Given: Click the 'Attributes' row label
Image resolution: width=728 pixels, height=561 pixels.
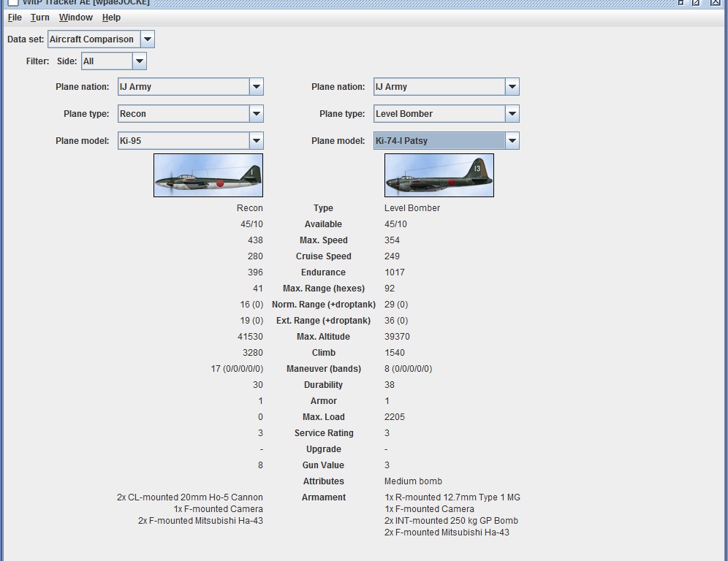Looking at the screenshot, I should (x=324, y=481).
